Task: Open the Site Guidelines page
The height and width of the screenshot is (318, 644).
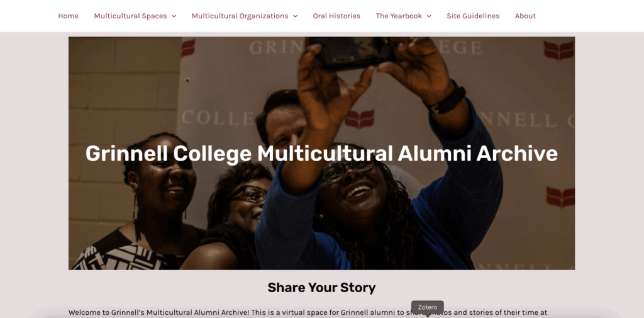Action: pyautogui.click(x=473, y=16)
